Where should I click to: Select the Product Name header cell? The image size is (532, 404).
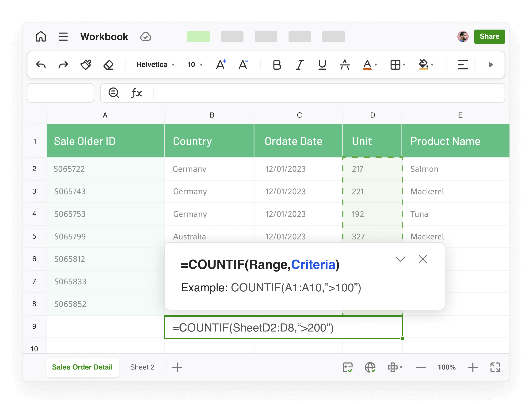pos(456,141)
